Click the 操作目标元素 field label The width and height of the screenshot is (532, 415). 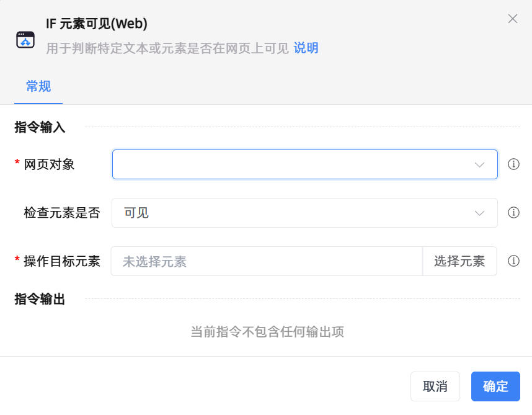pos(62,261)
